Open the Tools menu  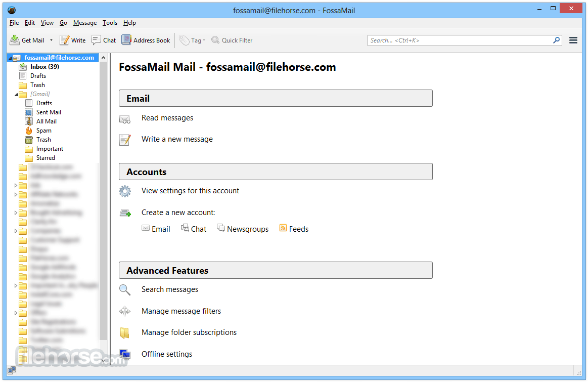click(110, 23)
